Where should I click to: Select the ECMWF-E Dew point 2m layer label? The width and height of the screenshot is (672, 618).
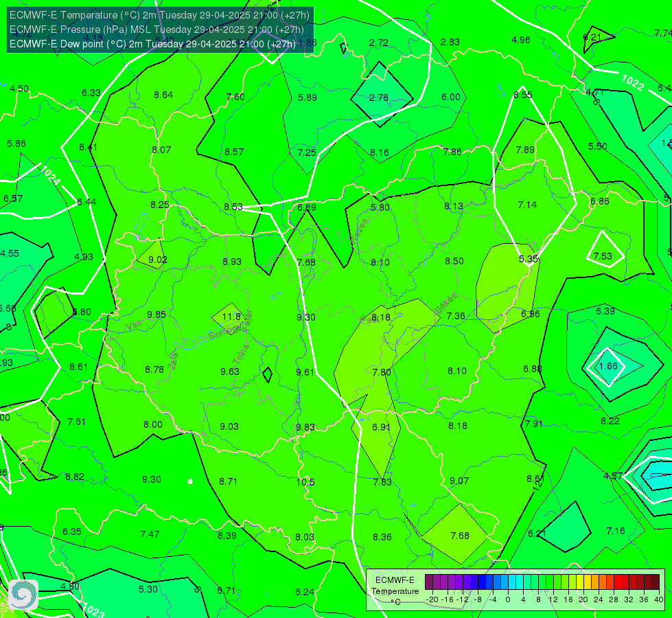(x=152, y=44)
